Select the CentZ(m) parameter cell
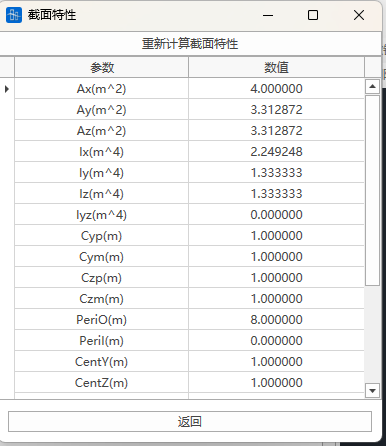The height and width of the screenshot is (446, 386). pos(101,383)
